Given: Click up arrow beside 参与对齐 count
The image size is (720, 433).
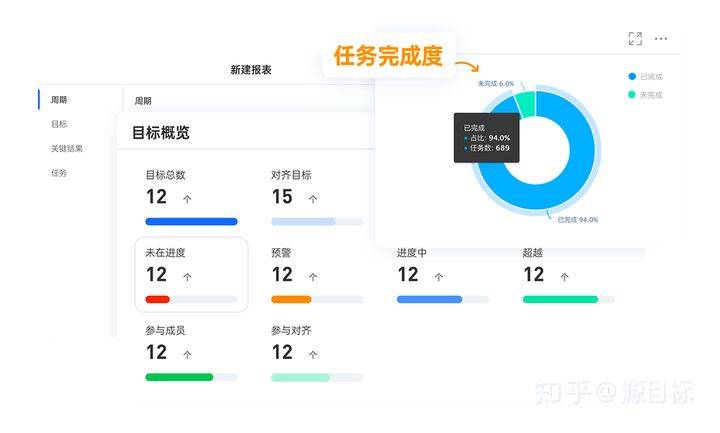Looking at the screenshot, I should [313, 354].
